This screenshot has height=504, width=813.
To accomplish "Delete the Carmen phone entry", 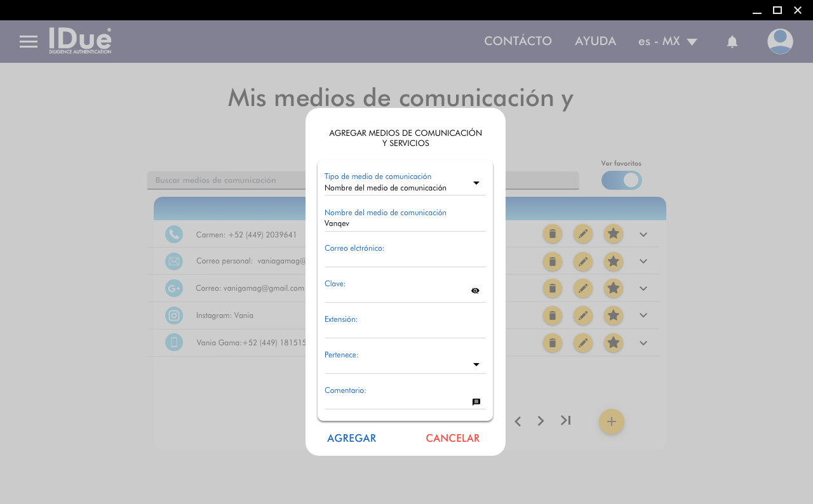I will click(552, 234).
